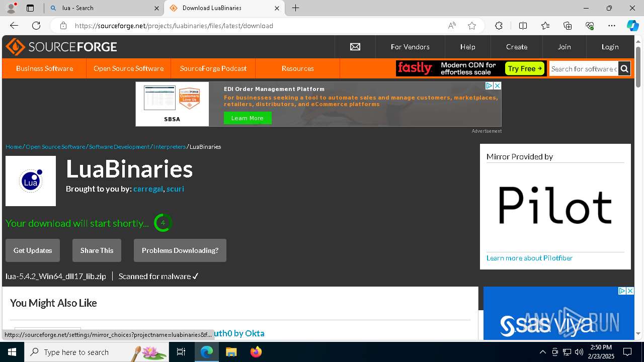Open Task View on taskbar
Image resolution: width=644 pixels, height=362 pixels.
click(181, 352)
